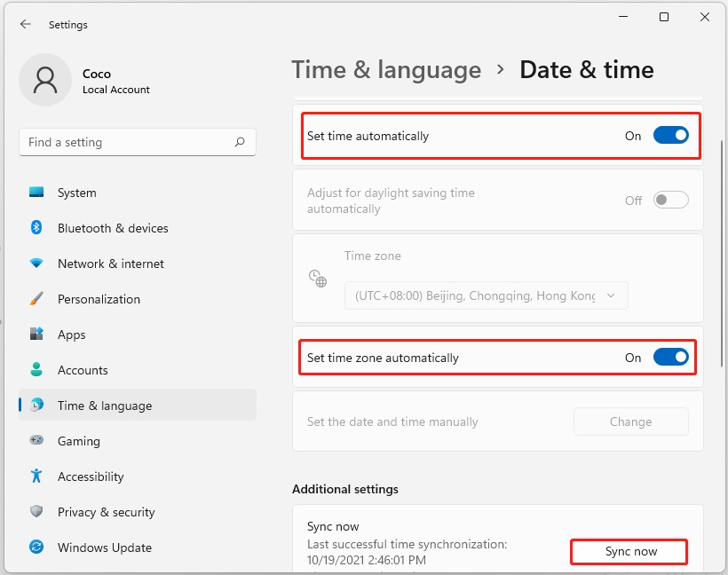Disable Set time automatically
Screen dimensions: 728x575
(670, 135)
